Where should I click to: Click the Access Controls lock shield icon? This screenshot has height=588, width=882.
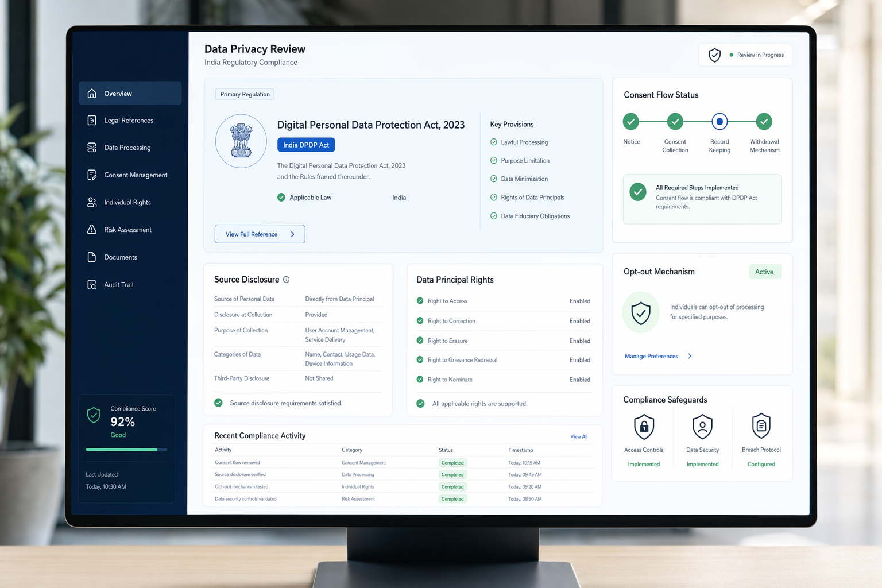coord(644,427)
